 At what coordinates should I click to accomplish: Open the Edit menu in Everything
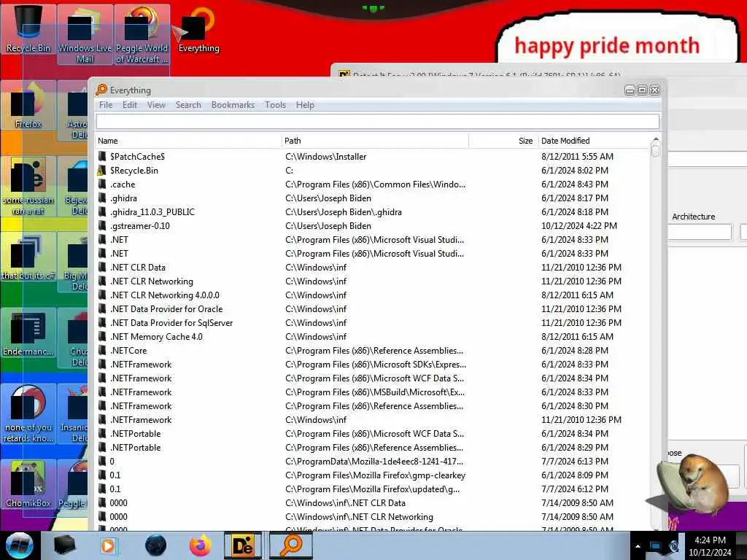(x=130, y=105)
